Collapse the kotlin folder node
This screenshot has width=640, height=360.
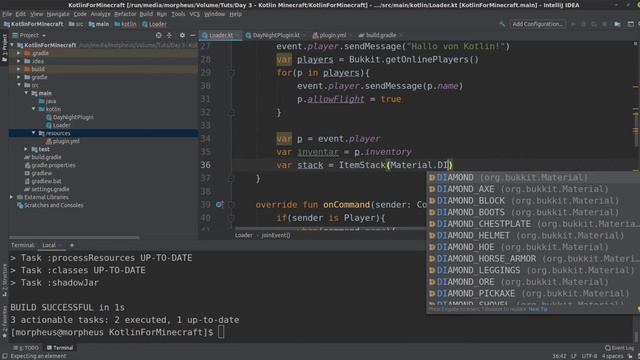coord(33,109)
